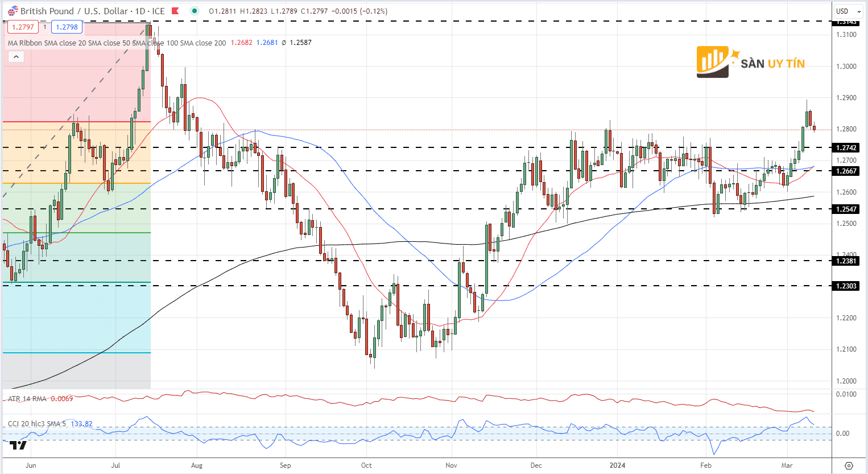Click the 1.2742 horizontal line price label
Screen dimensions: 868x474
point(845,148)
